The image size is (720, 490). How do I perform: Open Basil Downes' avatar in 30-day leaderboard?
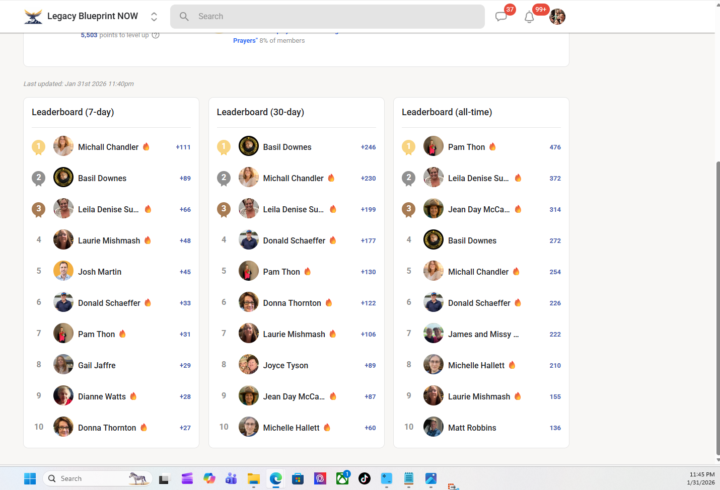click(248, 146)
